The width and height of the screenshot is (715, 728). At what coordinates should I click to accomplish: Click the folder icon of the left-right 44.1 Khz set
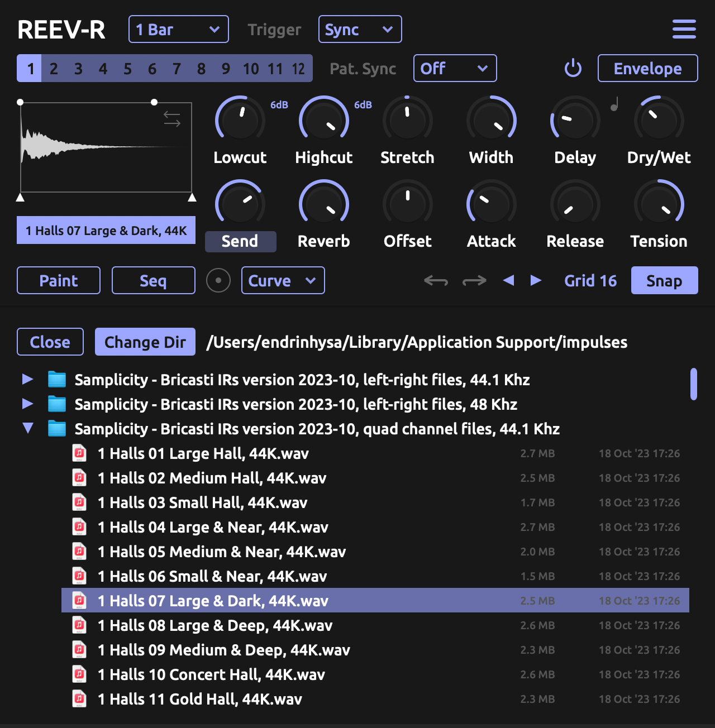[x=57, y=379]
